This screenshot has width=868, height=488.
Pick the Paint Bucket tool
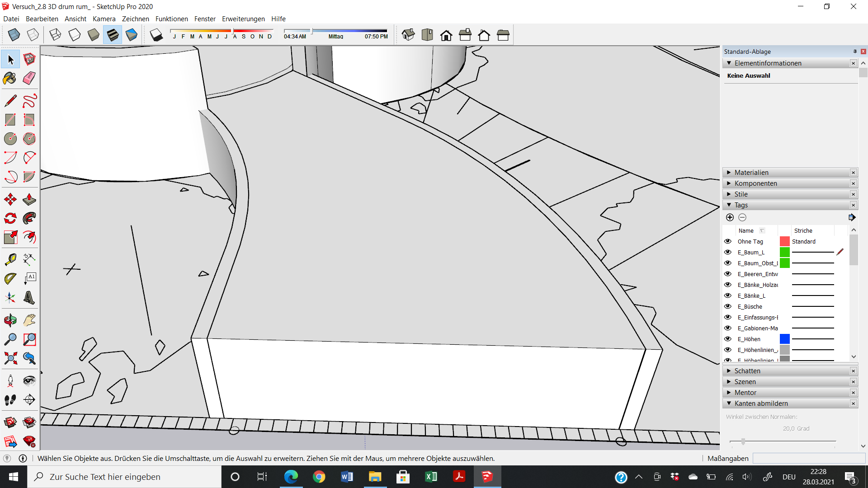click(x=10, y=78)
